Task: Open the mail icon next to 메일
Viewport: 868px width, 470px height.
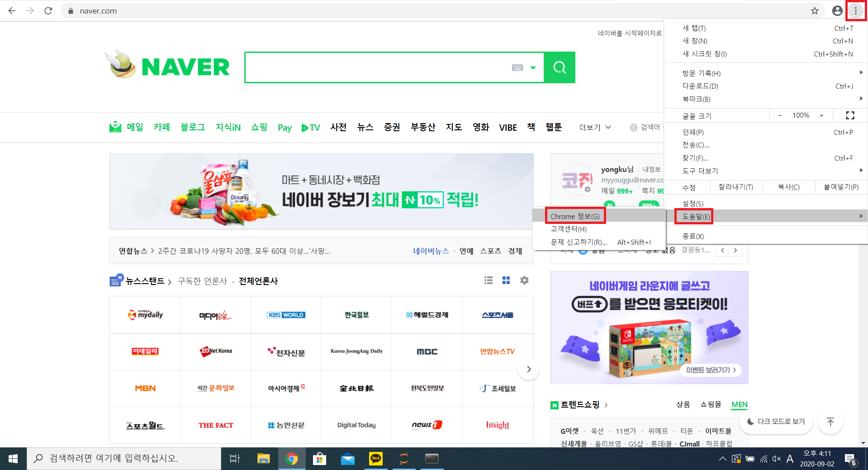Action: coord(115,127)
